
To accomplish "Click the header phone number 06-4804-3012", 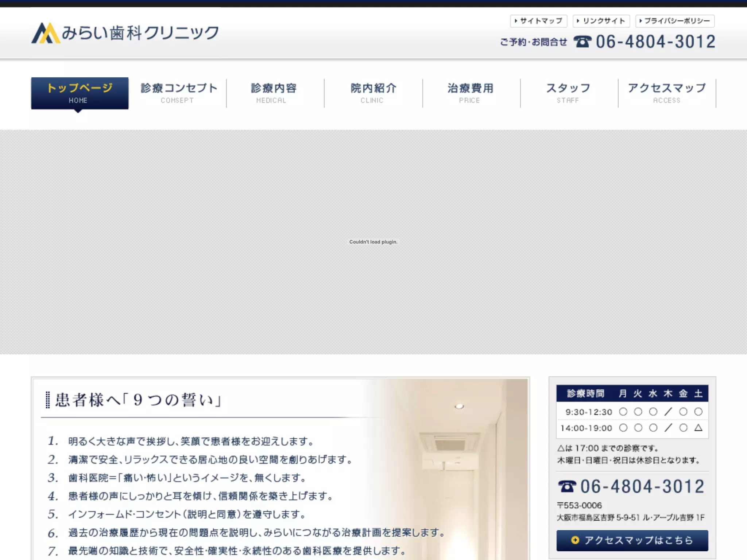I will coord(655,42).
